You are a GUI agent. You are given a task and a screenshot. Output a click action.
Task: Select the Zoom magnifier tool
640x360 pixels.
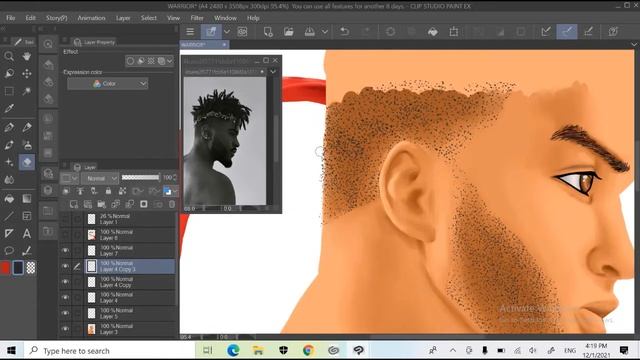click(9, 56)
